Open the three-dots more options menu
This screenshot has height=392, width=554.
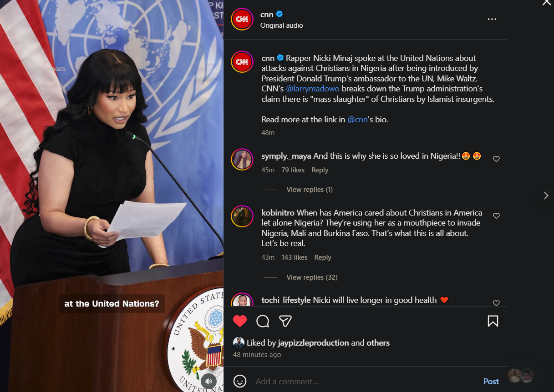[x=492, y=19]
